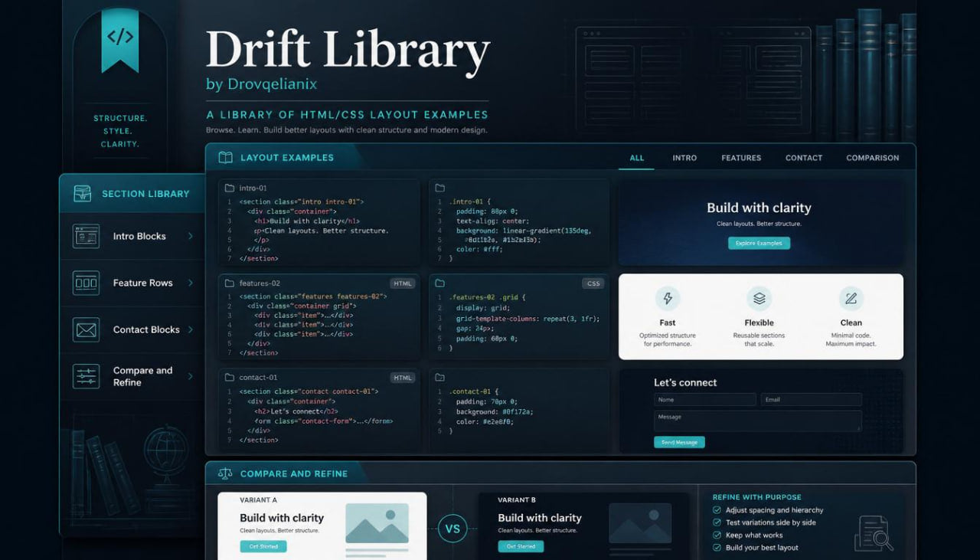This screenshot has width=980, height=560.
Task: Click the by Drovqelianix byline
Action: point(262,84)
